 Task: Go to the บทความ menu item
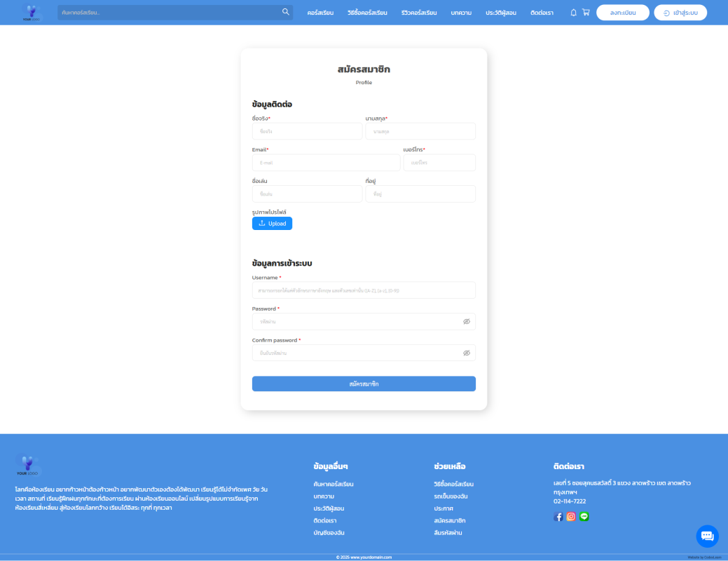click(461, 13)
